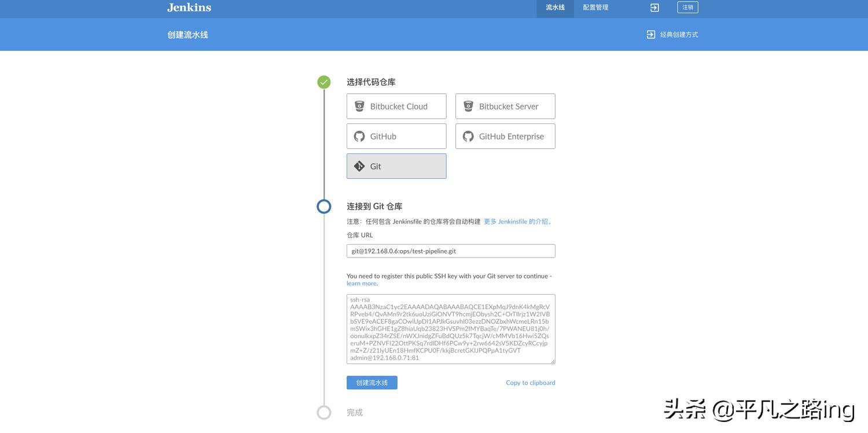The height and width of the screenshot is (433, 868).
Task: Click the GitHub octocat icon
Action: [x=359, y=136]
